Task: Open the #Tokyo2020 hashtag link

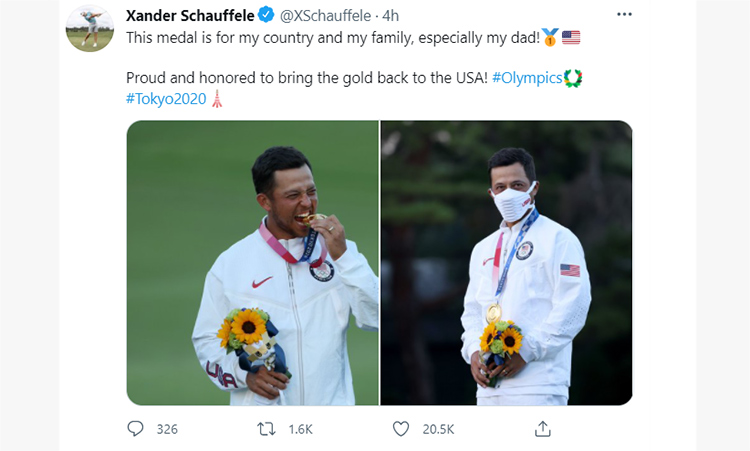Action: (x=166, y=99)
